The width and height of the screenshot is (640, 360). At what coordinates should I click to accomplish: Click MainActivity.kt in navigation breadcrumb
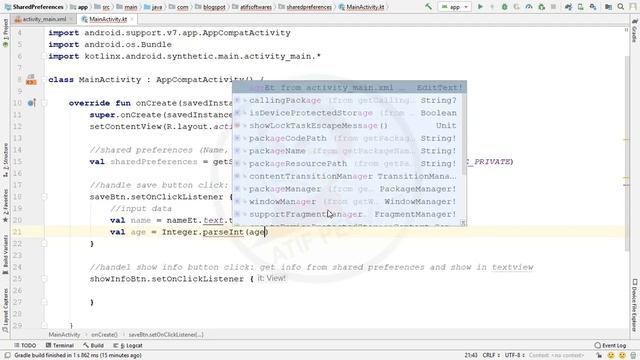click(362, 7)
